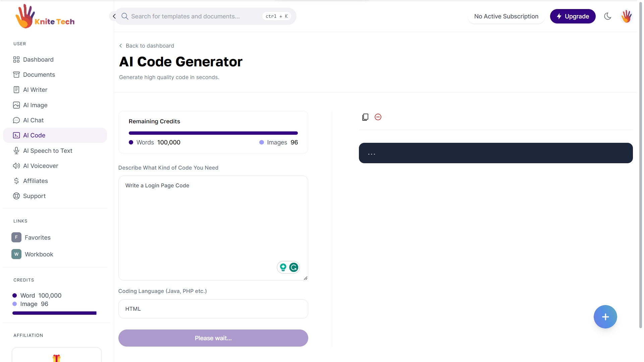This screenshot has width=644, height=362.
Task: Click the Remaining Credits progress bar
Action: point(213,133)
